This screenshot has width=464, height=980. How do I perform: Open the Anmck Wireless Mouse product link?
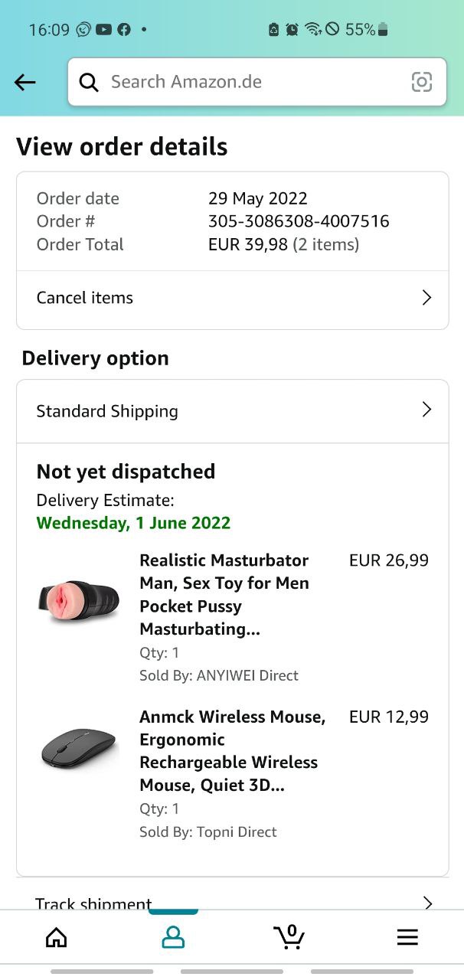tap(232, 751)
